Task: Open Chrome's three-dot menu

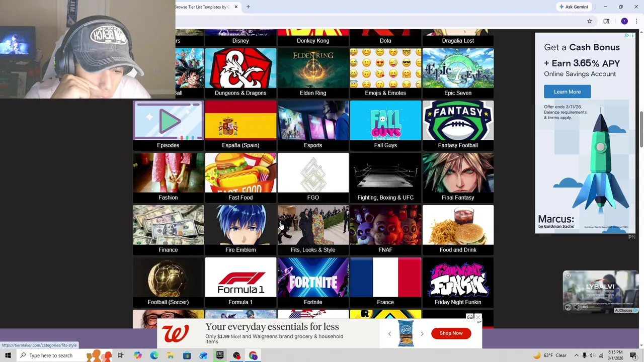Action: pyautogui.click(x=636, y=21)
